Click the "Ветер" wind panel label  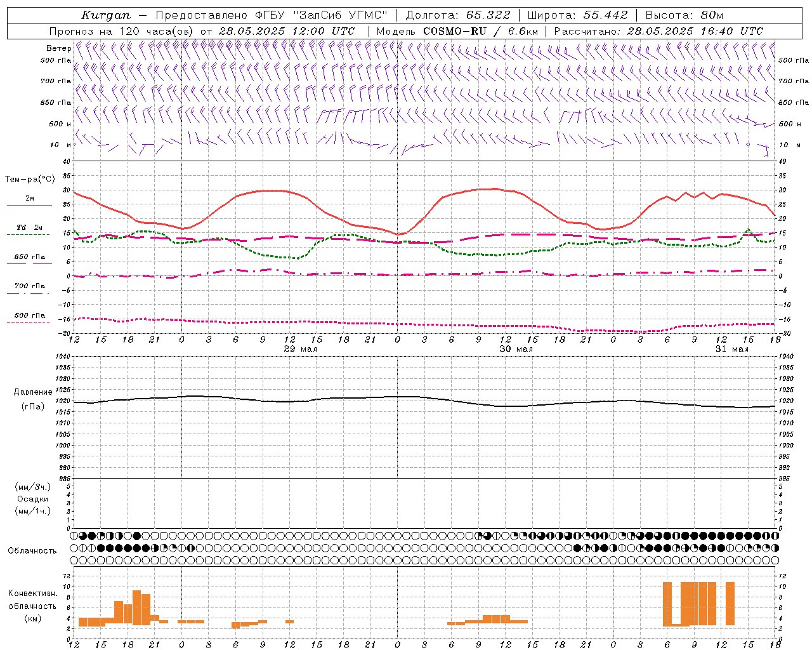click(x=58, y=48)
